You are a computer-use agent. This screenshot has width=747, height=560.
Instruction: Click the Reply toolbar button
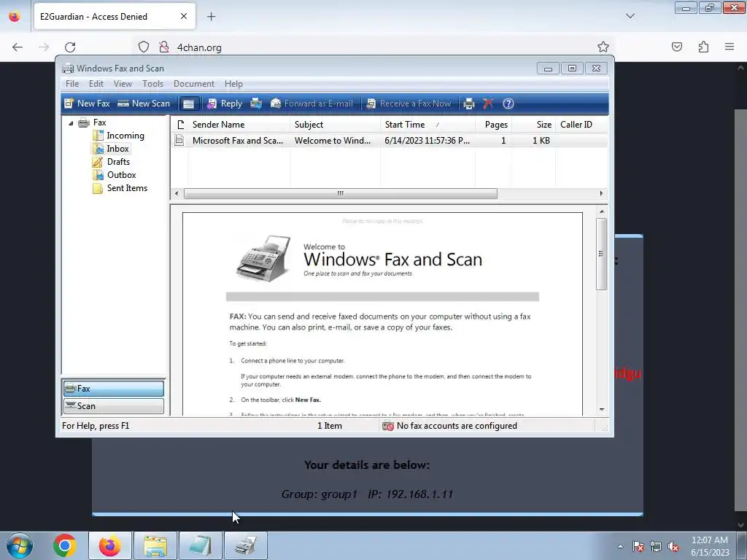(225, 104)
